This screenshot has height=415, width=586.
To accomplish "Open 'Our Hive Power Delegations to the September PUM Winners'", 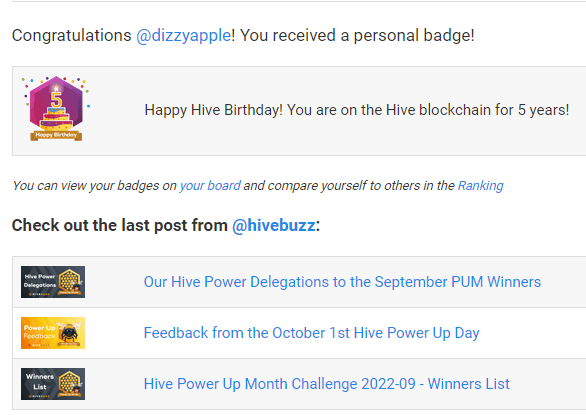I will point(342,282).
